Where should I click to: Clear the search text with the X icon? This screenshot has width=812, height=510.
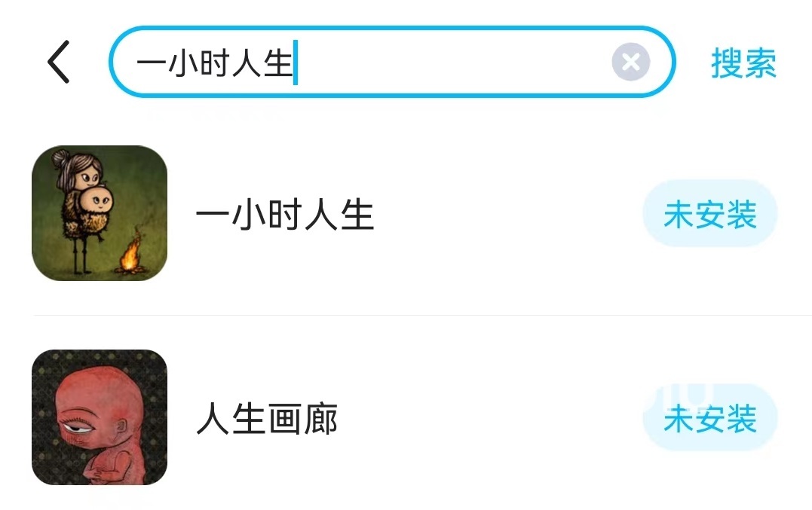click(x=630, y=62)
